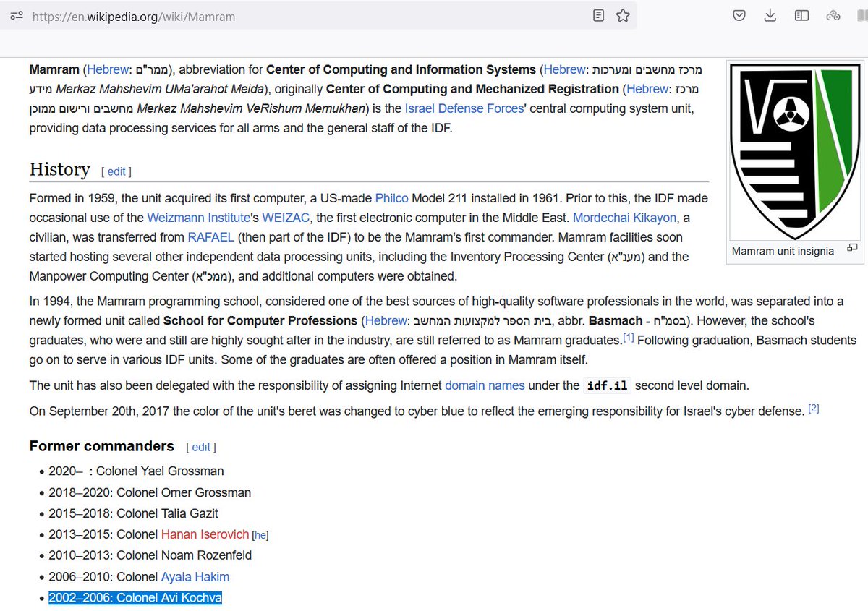Open the Israel Defense Forces link
The width and height of the screenshot is (868, 611).
(x=464, y=108)
